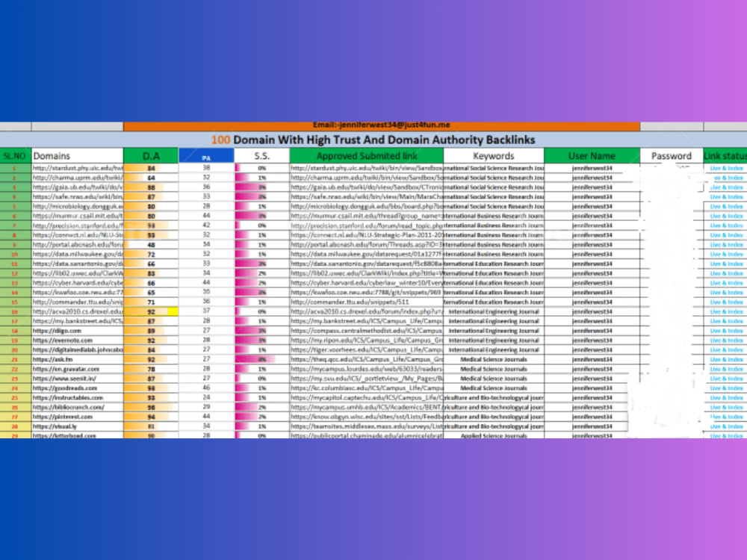Select the Password column header
The image size is (747, 560).
coord(672,156)
